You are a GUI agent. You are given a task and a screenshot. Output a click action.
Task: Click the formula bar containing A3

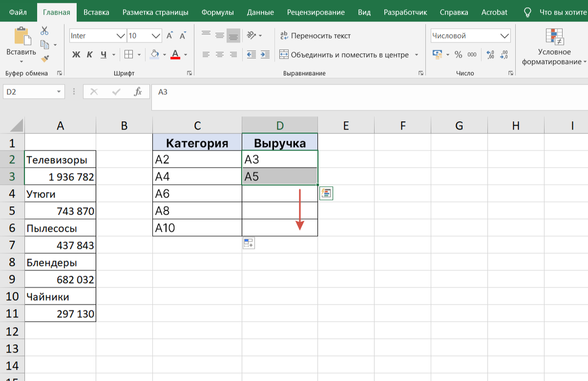(370, 97)
